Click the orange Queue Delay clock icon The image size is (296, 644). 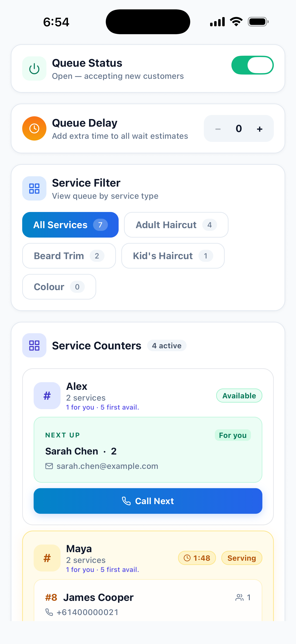34,128
